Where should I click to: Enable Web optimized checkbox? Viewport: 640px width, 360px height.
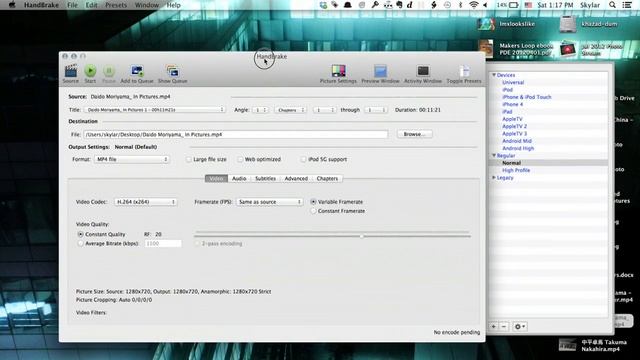pos(240,159)
